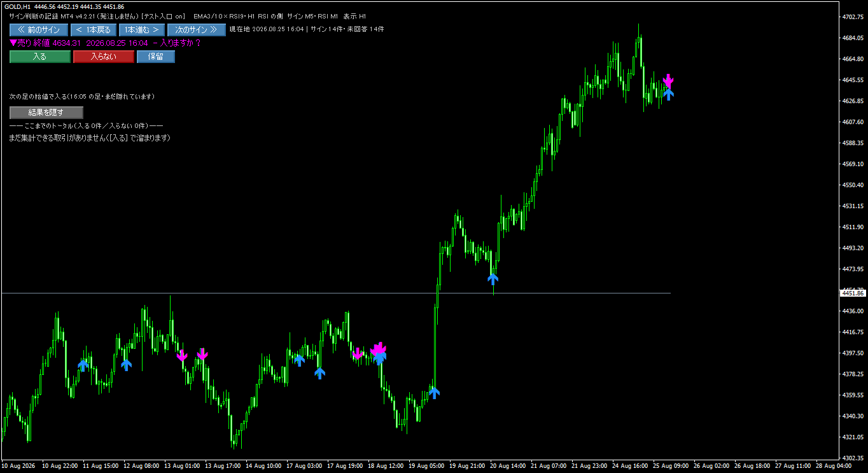Click the magenta sell arrow at the latest 25 Aug candle
The height and width of the screenshot is (473, 868).
coord(668,80)
